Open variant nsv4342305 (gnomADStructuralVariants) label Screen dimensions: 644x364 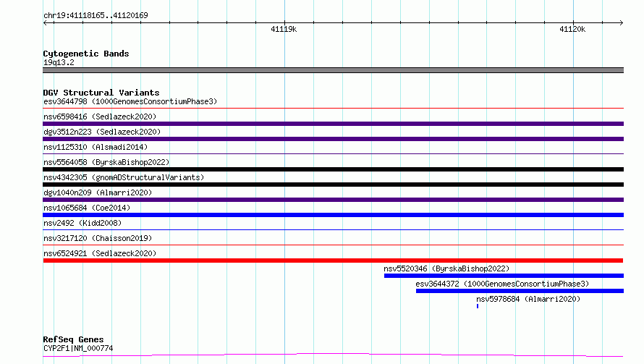[x=124, y=177]
